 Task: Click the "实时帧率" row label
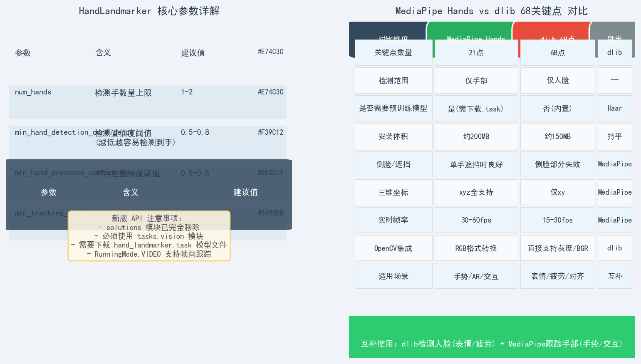tap(394, 220)
